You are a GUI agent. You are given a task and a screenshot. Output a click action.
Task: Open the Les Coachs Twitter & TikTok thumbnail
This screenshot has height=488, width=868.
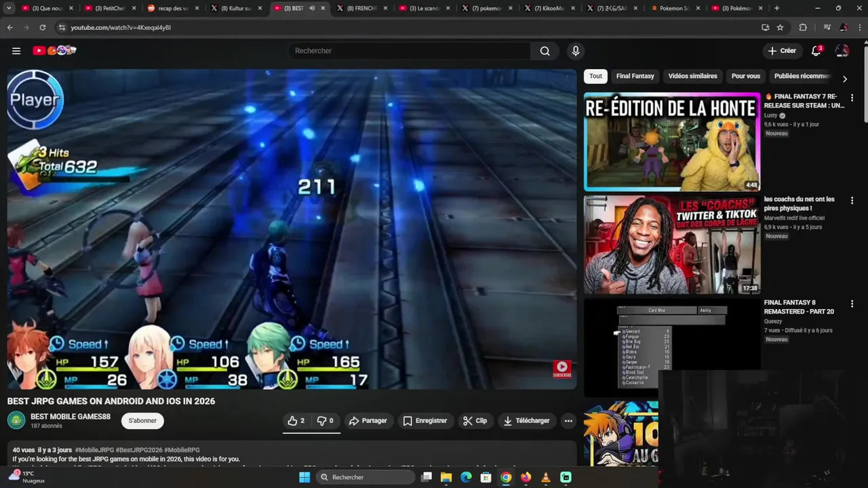[672, 245]
